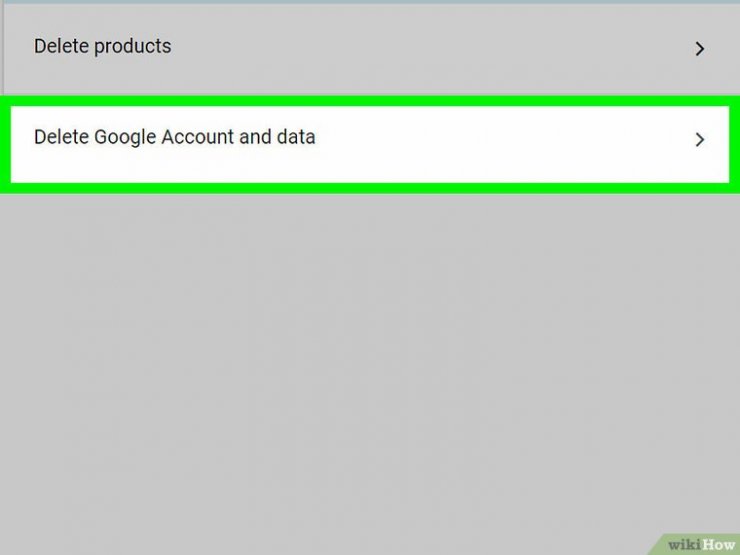This screenshot has width=740, height=555.
Task: Click the word "data" in the highlighted row
Action: point(296,137)
